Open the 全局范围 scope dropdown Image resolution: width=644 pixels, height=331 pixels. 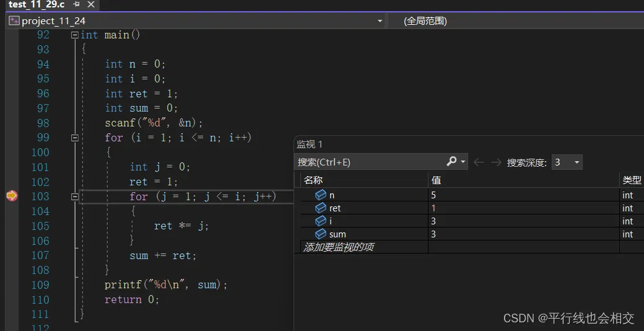tap(425, 21)
